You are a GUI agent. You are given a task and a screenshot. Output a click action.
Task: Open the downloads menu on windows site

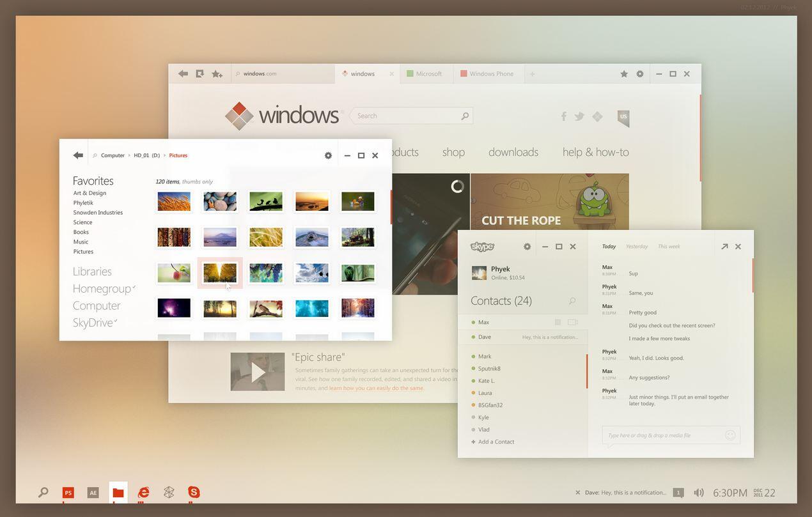[x=513, y=152]
